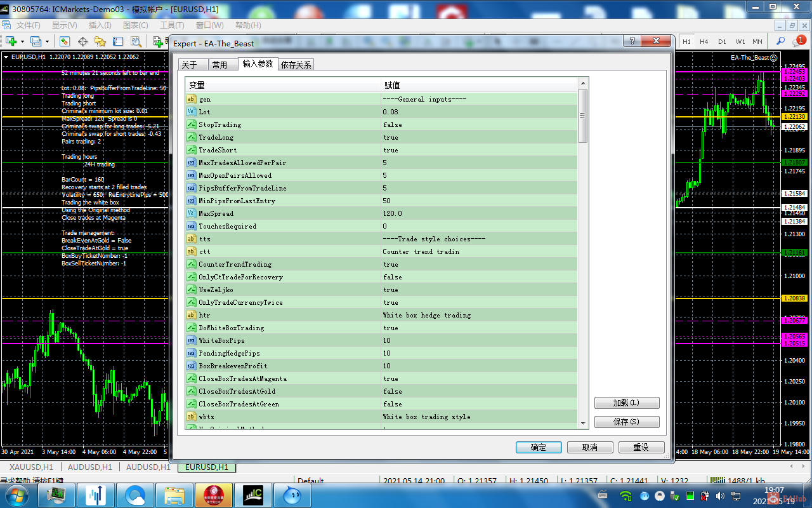Open the 插入(I) menu
812x508 pixels.
pyautogui.click(x=100, y=25)
